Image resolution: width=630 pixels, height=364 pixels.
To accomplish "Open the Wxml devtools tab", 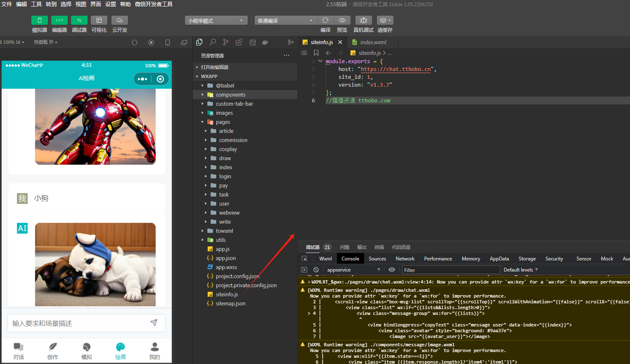I will click(x=325, y=259).
